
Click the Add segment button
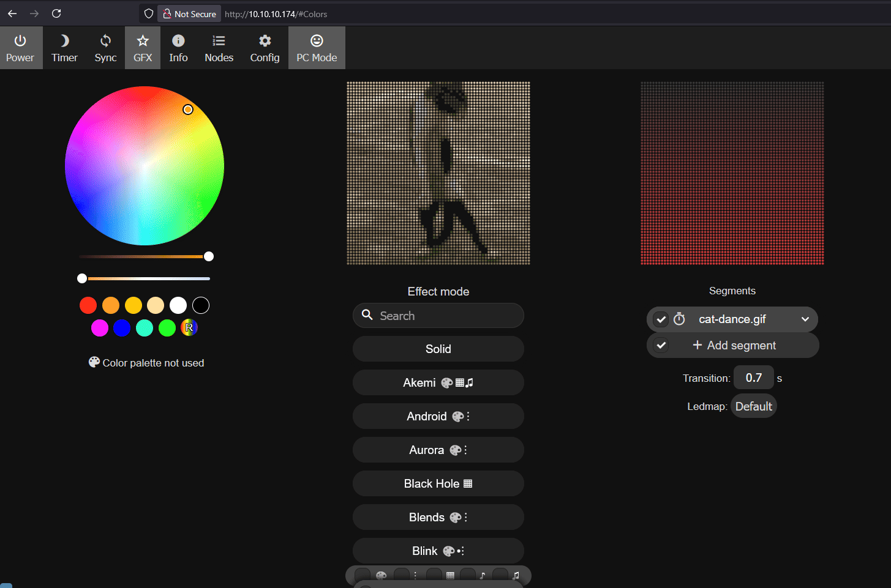(x=734, y=346)
